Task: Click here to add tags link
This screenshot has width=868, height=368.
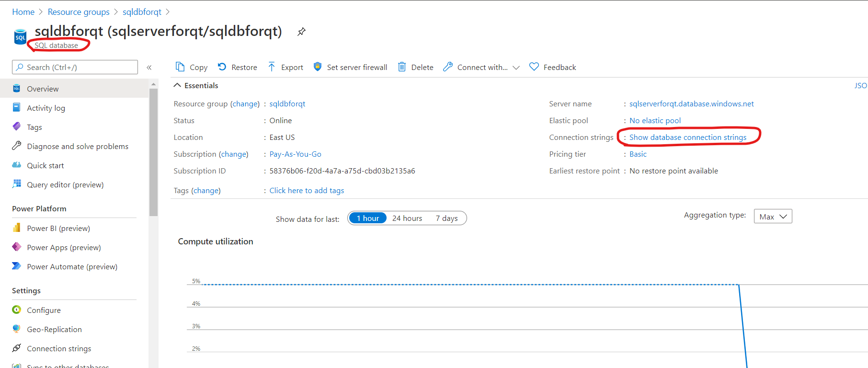Action: pyautogui.click(x=307, y=190)
